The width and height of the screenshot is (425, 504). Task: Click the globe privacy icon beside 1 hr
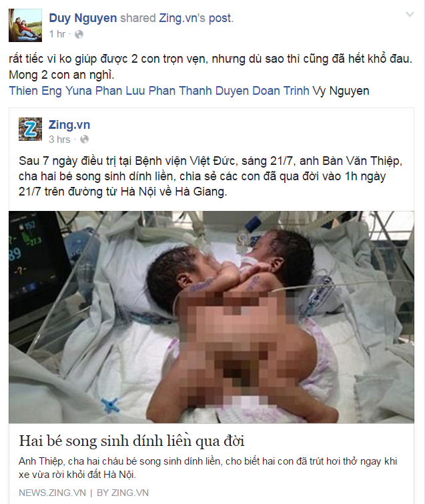click(79, 35)
